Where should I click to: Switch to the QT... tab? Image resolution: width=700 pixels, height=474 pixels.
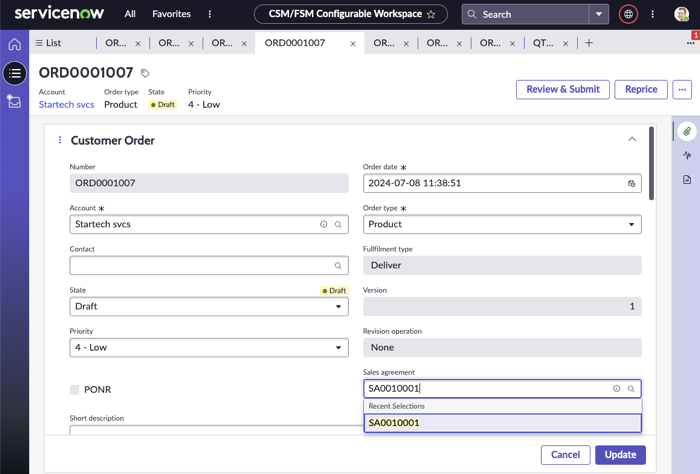[x=543, y=43]
